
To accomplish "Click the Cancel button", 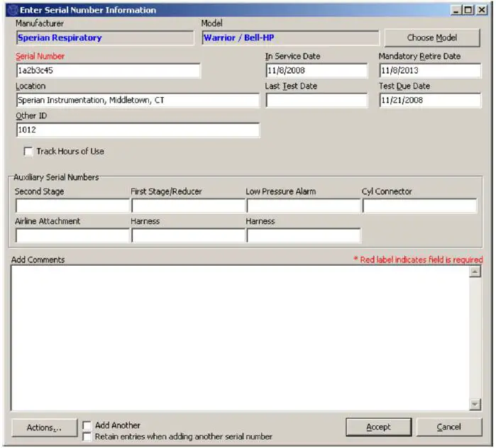I will tap(449, 427).
